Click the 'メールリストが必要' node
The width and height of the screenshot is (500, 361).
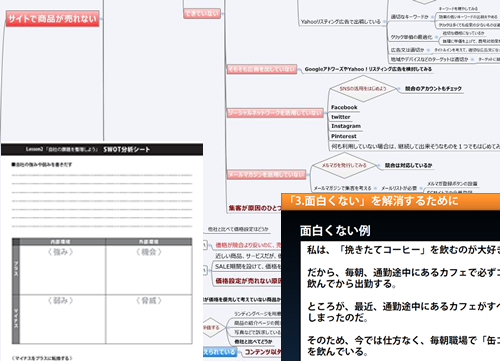coord(399,188)
